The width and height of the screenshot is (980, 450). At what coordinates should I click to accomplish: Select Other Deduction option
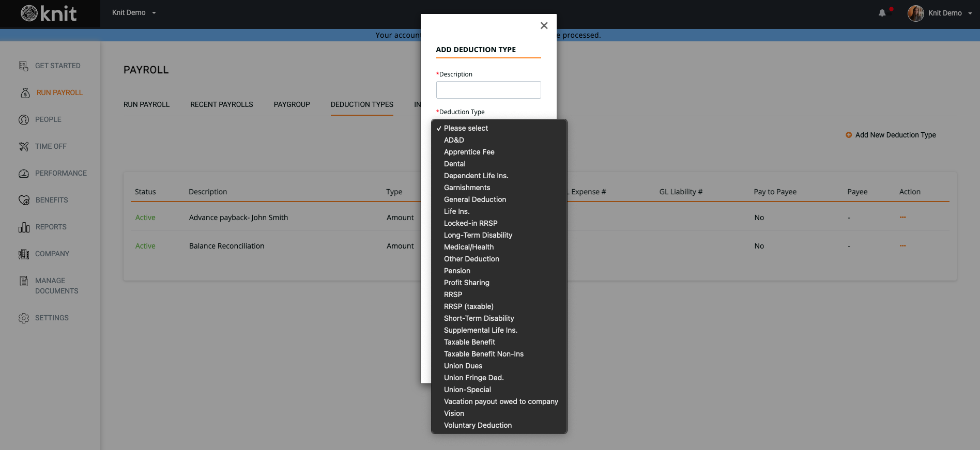499,259
